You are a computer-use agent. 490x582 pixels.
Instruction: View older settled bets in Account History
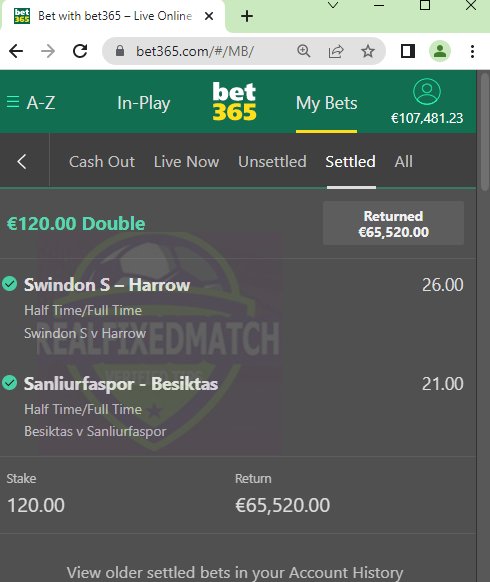235,572
